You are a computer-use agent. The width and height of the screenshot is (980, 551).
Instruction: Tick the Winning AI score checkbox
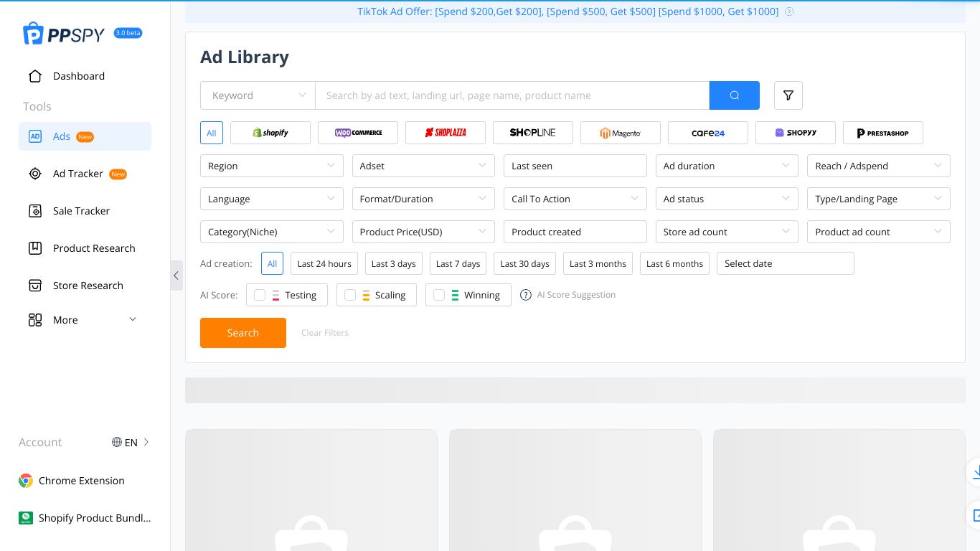(x=439, y=295)
